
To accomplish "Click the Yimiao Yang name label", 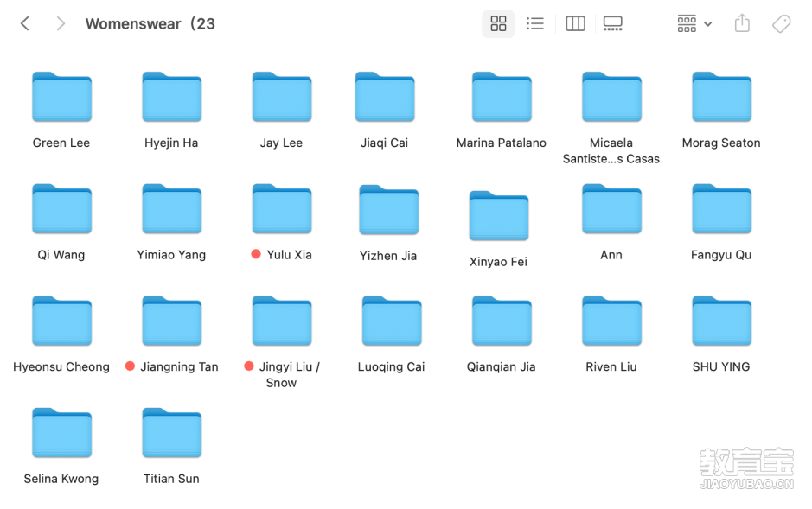I will coord(171,255).
